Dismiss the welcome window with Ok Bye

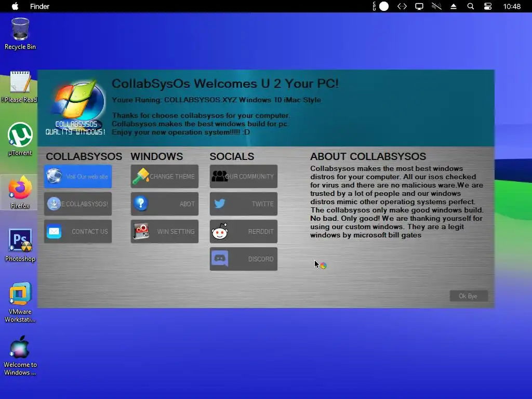(x=469, y=296)
